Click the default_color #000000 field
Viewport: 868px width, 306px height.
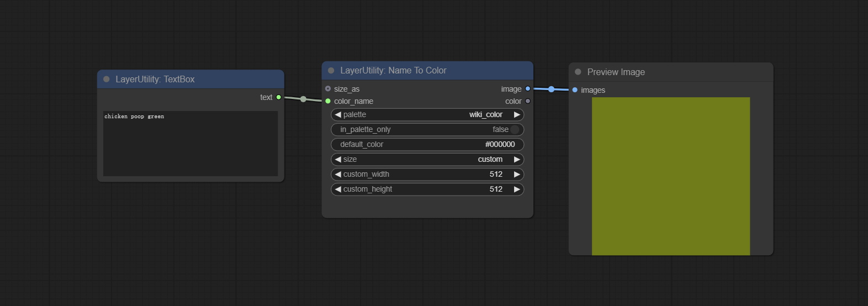pos(427,145)
